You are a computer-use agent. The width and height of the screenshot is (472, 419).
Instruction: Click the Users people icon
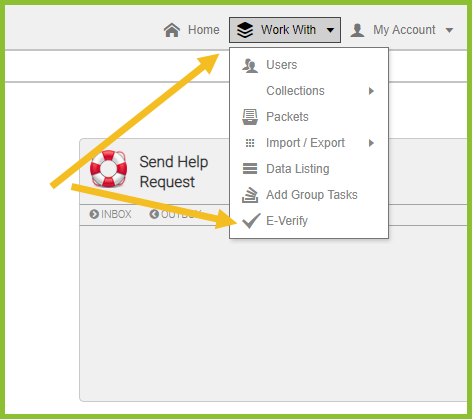250,65
